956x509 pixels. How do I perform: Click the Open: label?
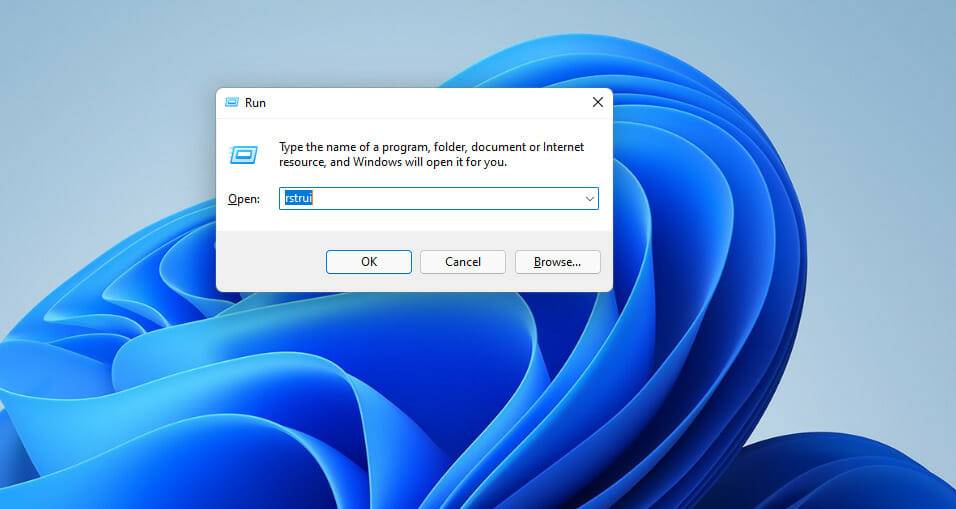pyautogui.click(x=244, y=199)
